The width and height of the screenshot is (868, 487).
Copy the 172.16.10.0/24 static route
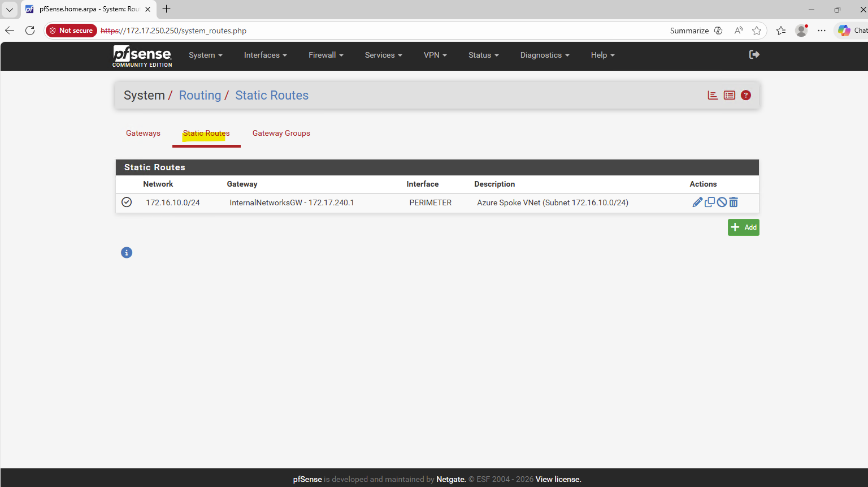(710, 202)
